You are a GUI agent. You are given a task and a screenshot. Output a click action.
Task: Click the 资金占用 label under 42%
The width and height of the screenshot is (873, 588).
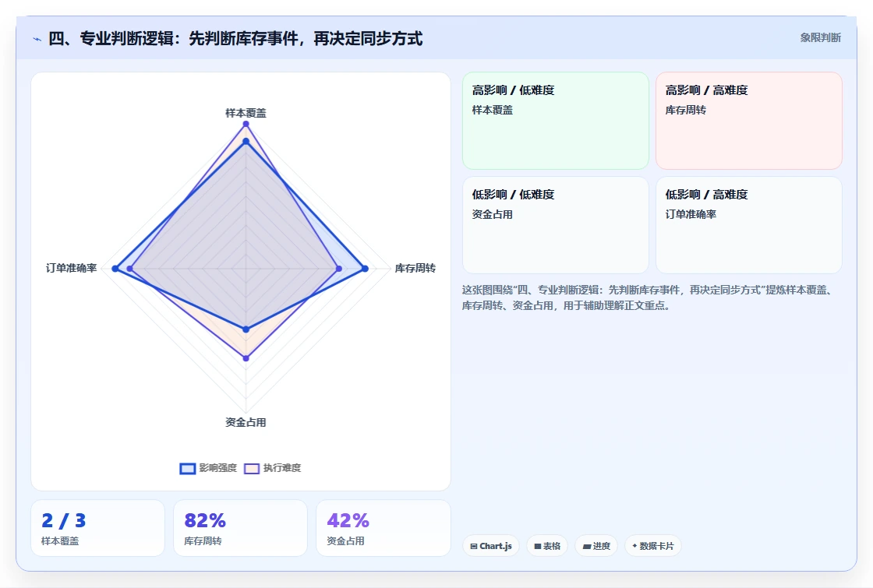pyautogui.click(x=345, y=540)
